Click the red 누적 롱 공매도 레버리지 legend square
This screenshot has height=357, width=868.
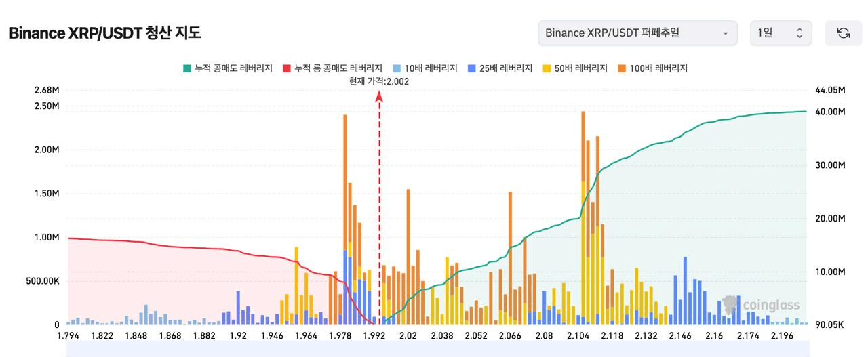(x=286, y=68)
